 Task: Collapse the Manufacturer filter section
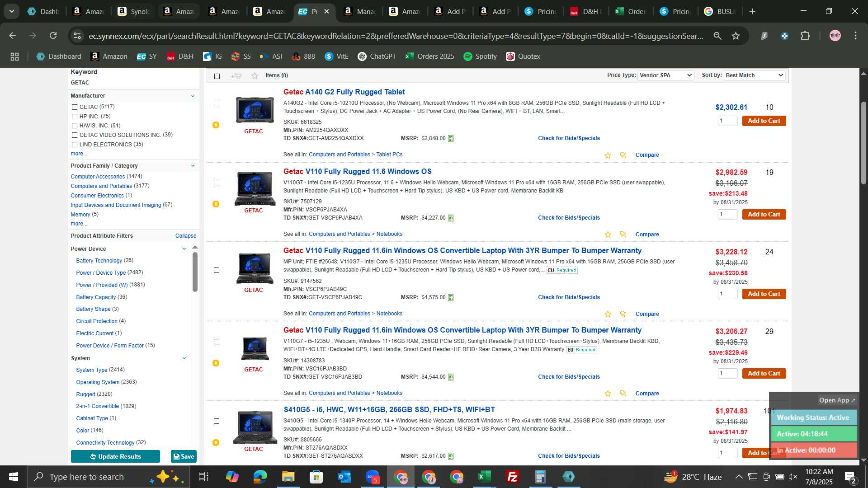click(x=193, y=96)
